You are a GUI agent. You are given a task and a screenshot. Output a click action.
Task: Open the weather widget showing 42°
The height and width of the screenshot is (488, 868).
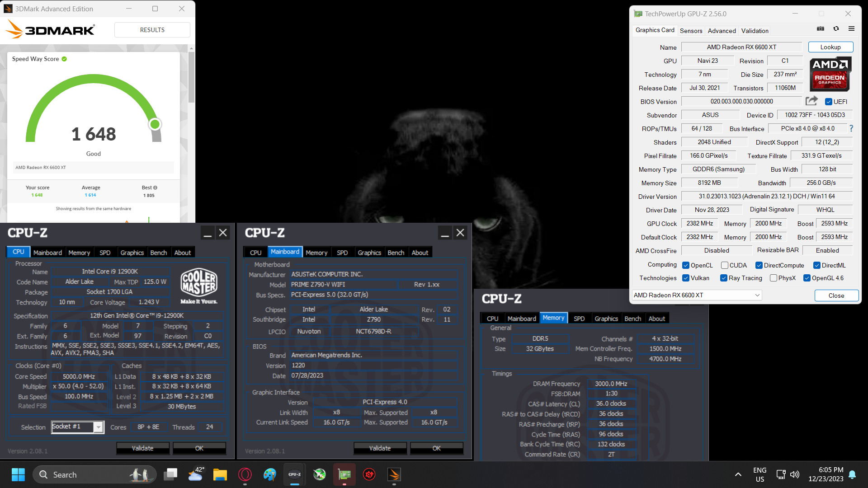coord(196,474)
